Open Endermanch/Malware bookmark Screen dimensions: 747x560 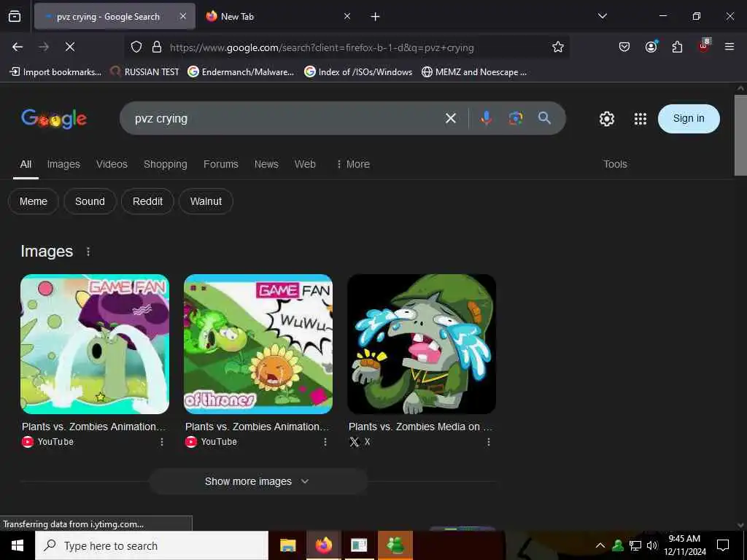(241, 72)
